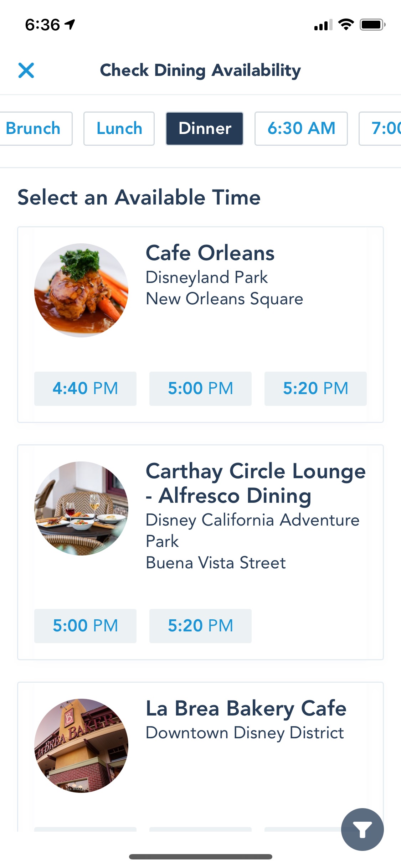Viewport: 401px width, 868px height.
Task: Reserve Carthay Circle Lounge at 5:20 PM
Action: (200, 626)
